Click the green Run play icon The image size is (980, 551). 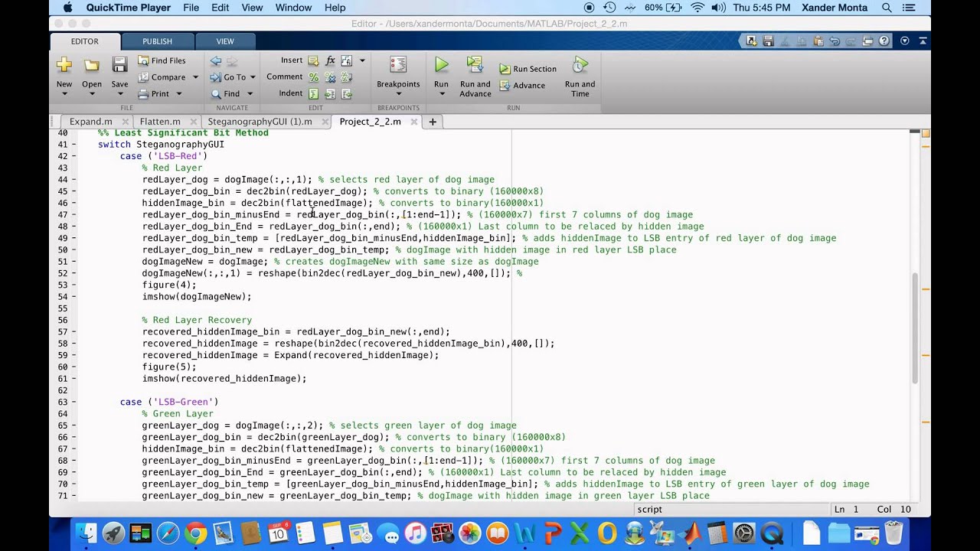tap(442, 65)
